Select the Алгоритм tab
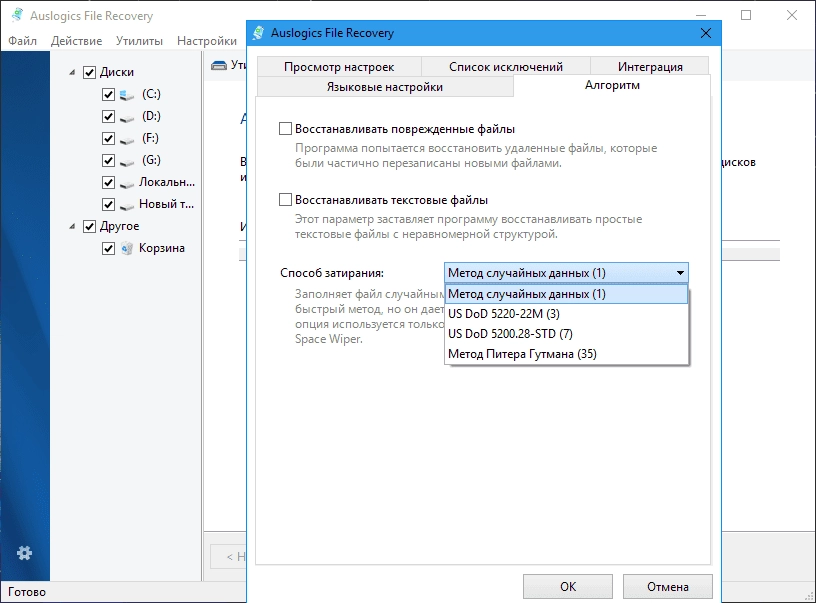This screenshot has height=603, width=816. (x=611, y=85)
